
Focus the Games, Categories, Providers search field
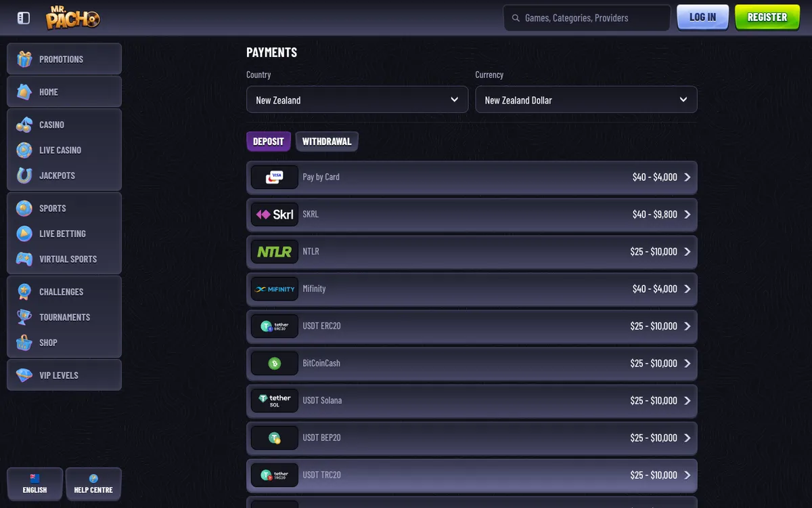click(x=587, y=18)
